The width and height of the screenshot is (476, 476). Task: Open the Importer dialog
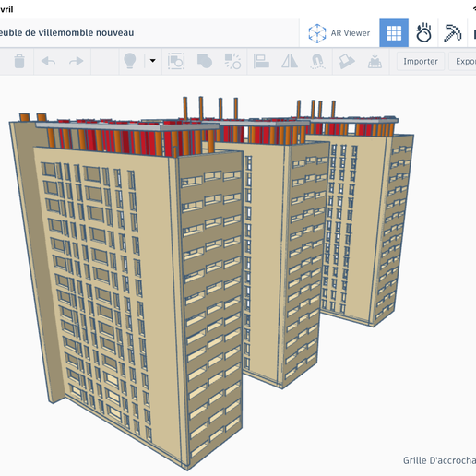(421, 61)
